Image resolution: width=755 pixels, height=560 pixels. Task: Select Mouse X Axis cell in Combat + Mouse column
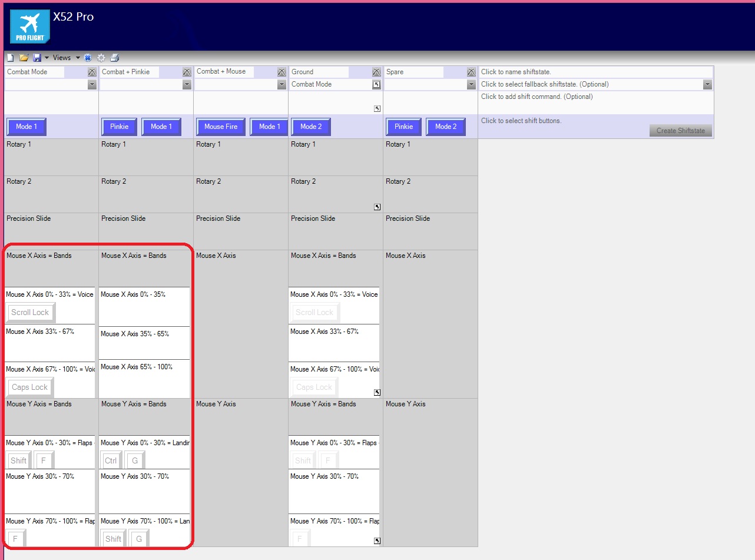(241, 324)
